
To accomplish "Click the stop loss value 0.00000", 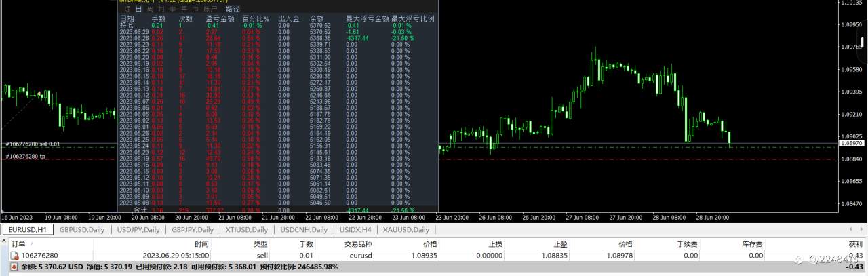I will click(x=489, y=256).
